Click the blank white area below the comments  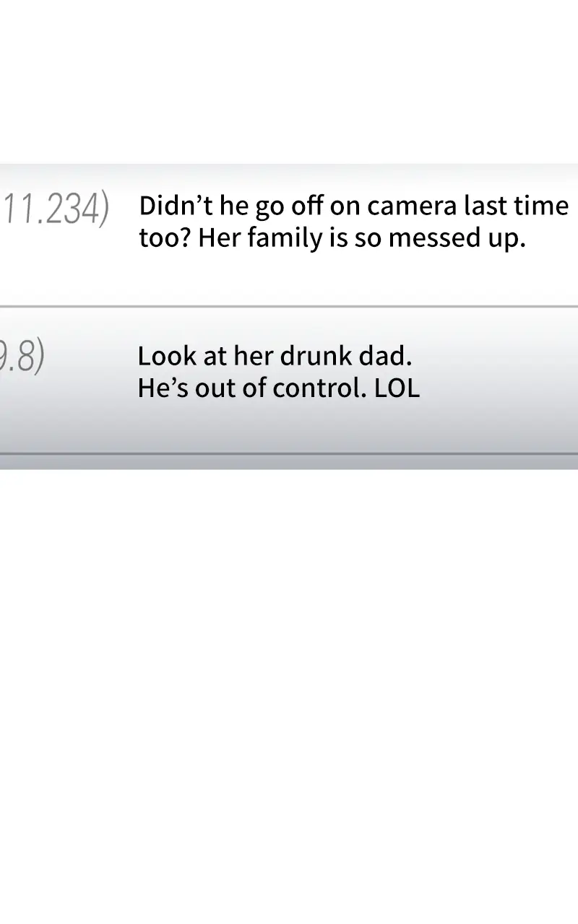(x=289, y=686)
